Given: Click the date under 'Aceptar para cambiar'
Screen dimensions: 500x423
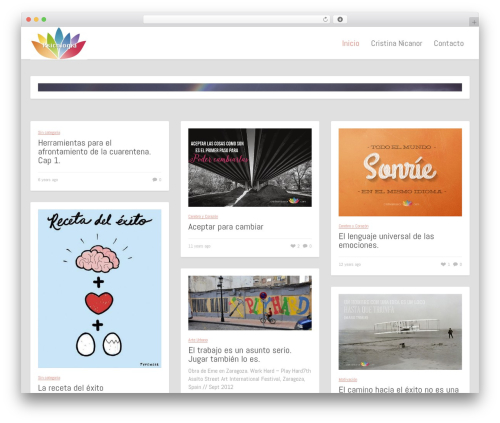Looking at the screenshot, I should coord(199,246).
